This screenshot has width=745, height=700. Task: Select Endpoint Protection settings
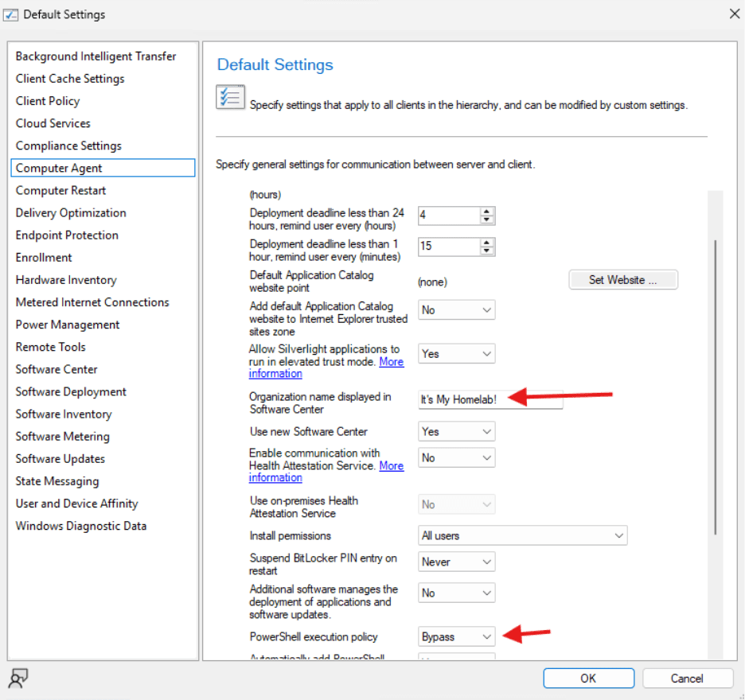pyautogui.click(x=66, y=235)
